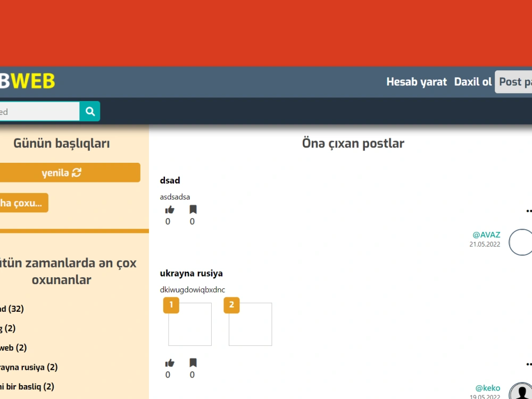Focus the search input field
532x399 pixels.
click(39, 111)
